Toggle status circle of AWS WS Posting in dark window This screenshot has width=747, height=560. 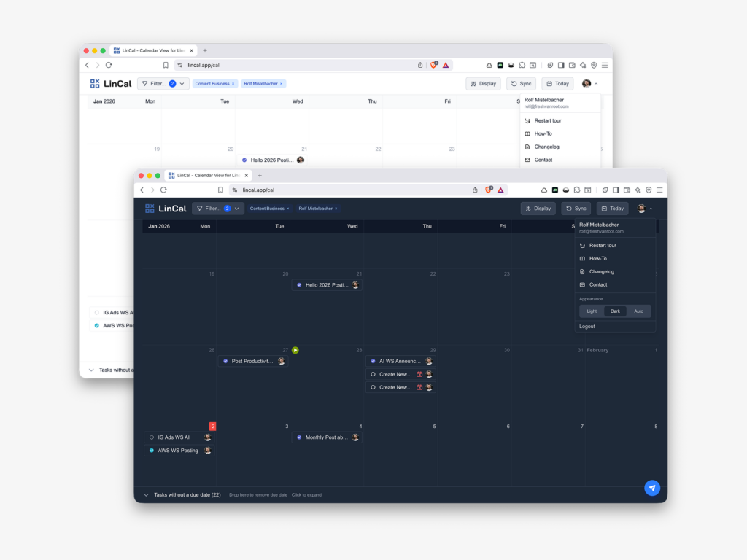[x=152, y=451]
